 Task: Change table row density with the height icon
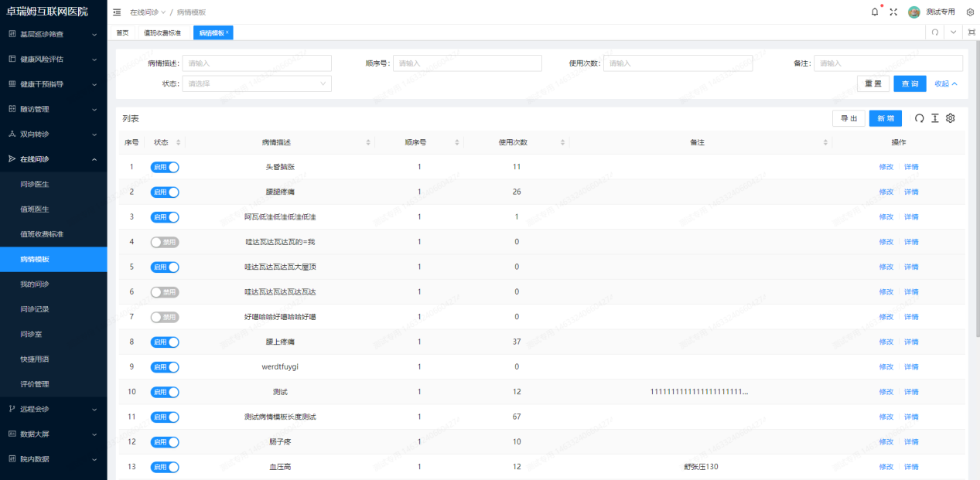pos(934,118)
